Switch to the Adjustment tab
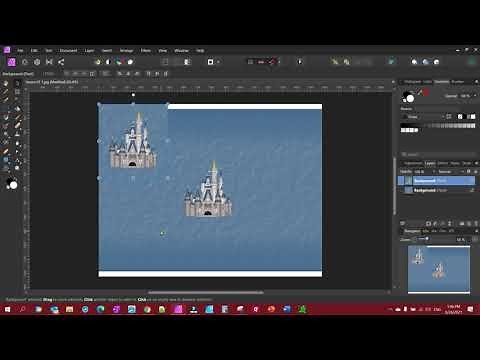 (413, 163)
